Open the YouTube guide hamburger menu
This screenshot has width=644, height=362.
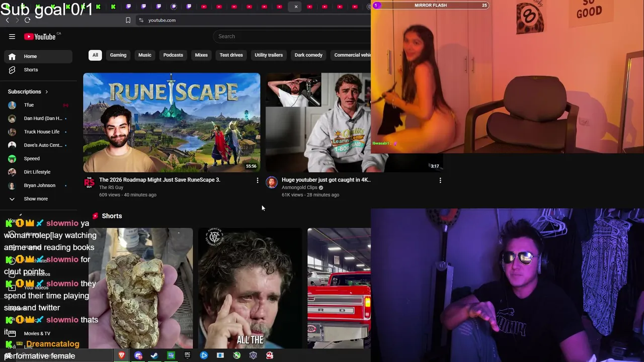(x=12, y=36)
